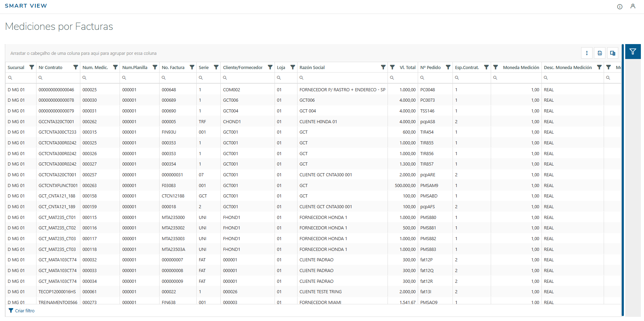This screenshot has height=321, width=644.
Task: Open filter list for Cliente/Fornecedor column
Action: coord(270,67)
